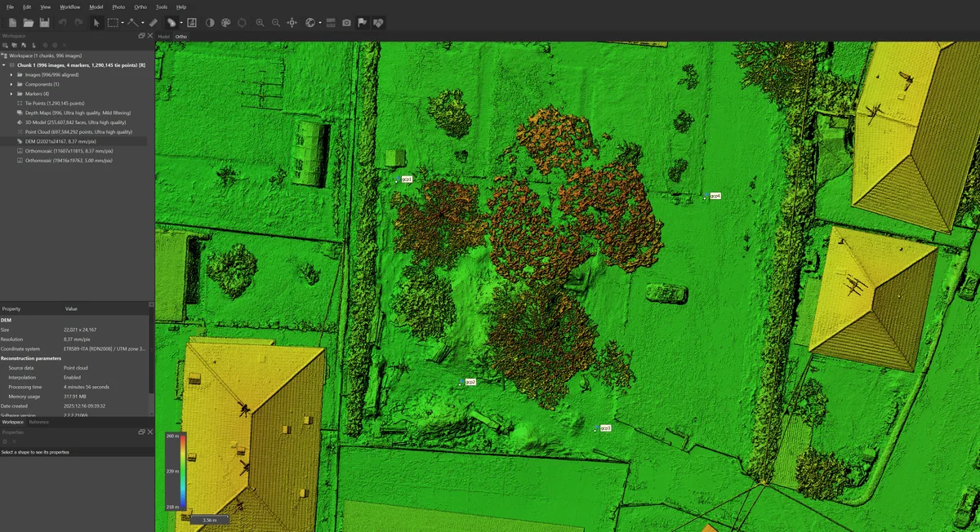Open the Model menu
980x532 pixels.
tap(96, 7)
